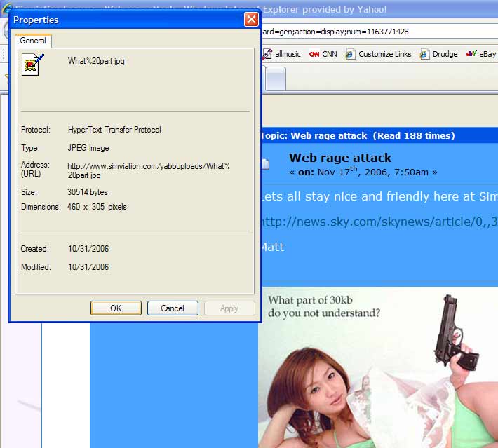Viewport: 498px width, 448px height.
Task: Click the Properties dialog title bar
Action: coord(126,20)
